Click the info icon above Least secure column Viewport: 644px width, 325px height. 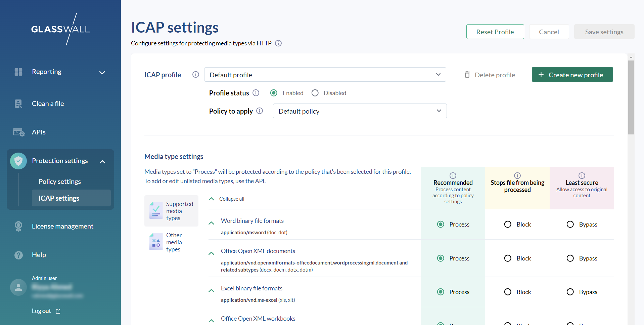[x=582, y=175]
